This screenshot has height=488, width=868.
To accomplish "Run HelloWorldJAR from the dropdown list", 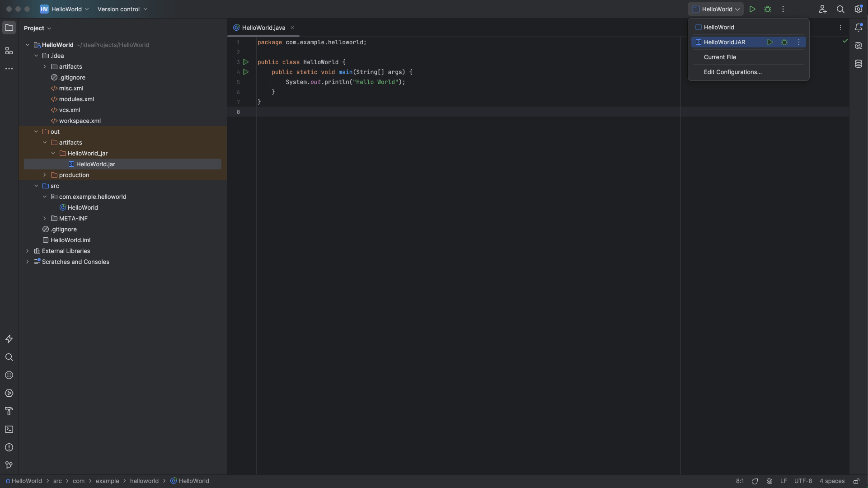I will [x=770, y=42].
